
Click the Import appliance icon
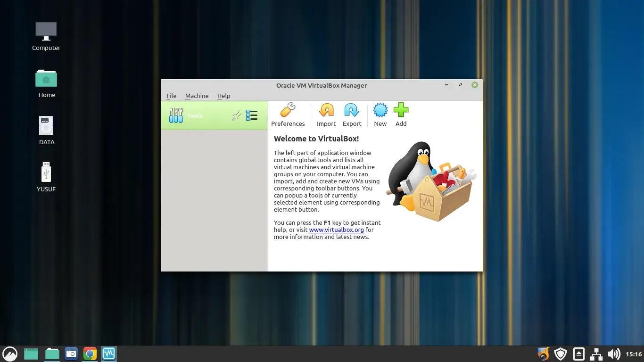tap(326, 115)
